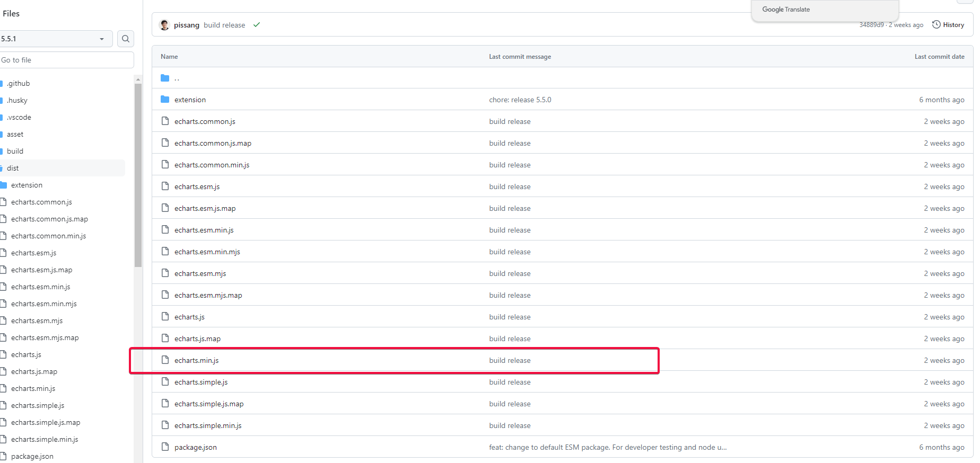Viewport: 980px width, 463px height.
Task: Open the 34889d9 commit hash link
Action: [872, 25]
